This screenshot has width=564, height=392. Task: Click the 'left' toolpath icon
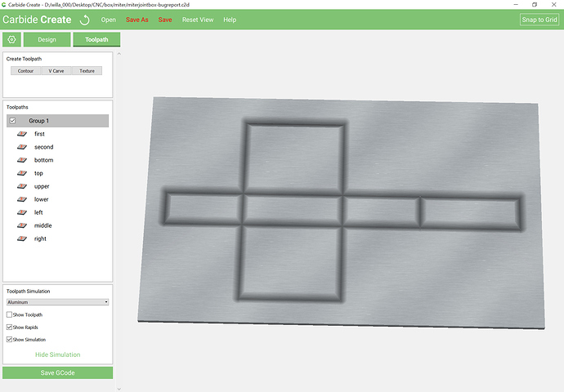point(22,212)
